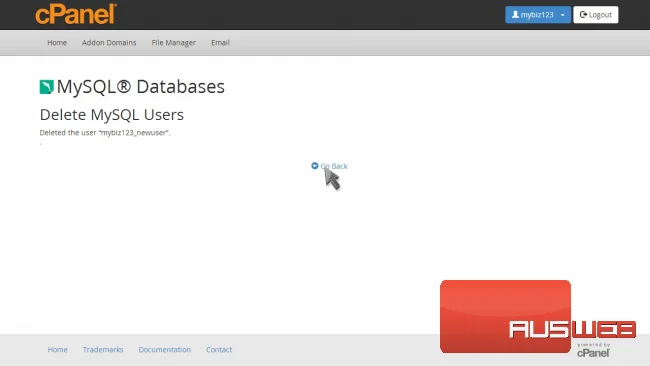Click the Delete MySQL Users heading
Screen dimensions: 650x366
point(112,114)
